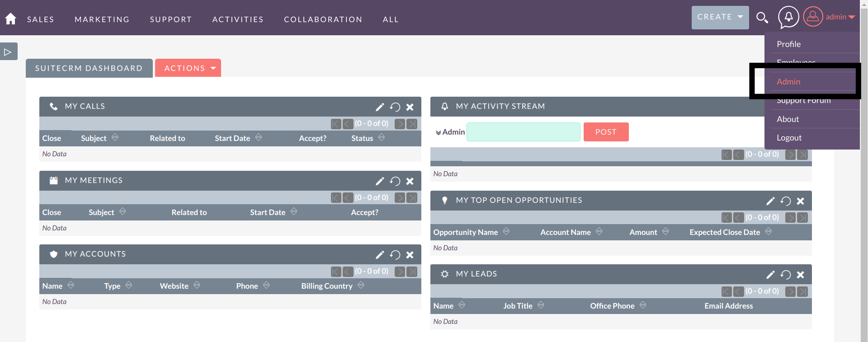Remove the My Meetings dashlet
868x342 pixels.
[x=410, y=181]
